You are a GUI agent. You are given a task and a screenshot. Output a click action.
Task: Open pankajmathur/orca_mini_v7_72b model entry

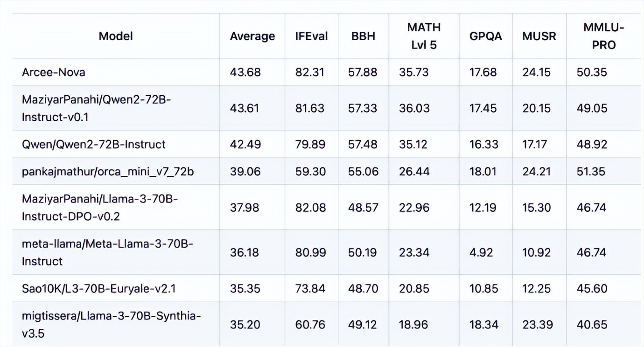(x=108, y=172)
